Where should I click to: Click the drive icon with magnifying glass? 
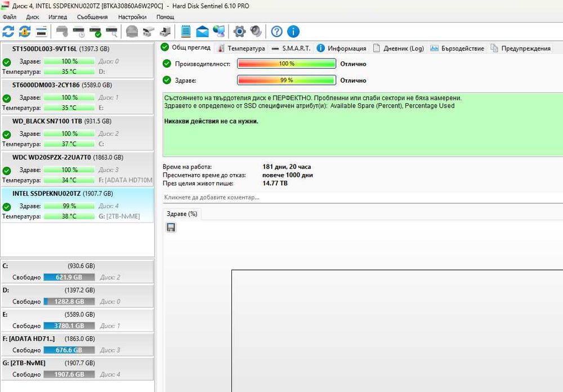click(x=111, y=32)
